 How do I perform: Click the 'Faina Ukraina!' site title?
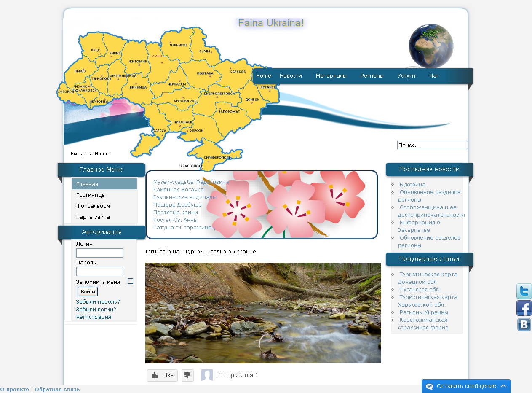click(x=271, y=23)
